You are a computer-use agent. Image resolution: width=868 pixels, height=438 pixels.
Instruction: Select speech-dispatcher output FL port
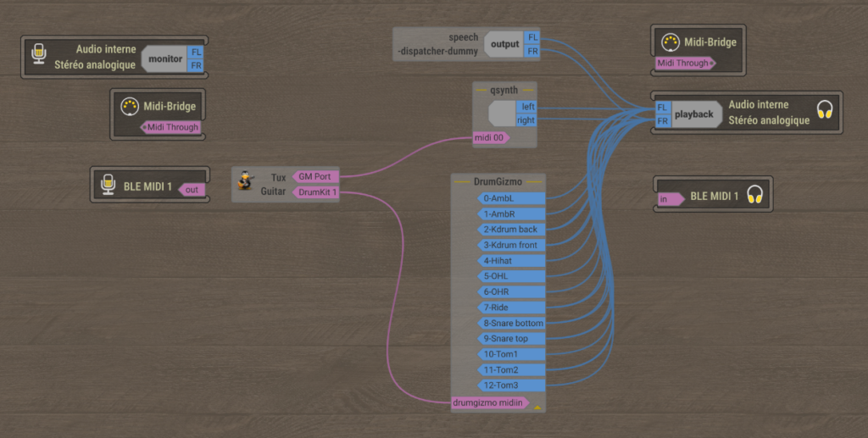click(532, 37)
